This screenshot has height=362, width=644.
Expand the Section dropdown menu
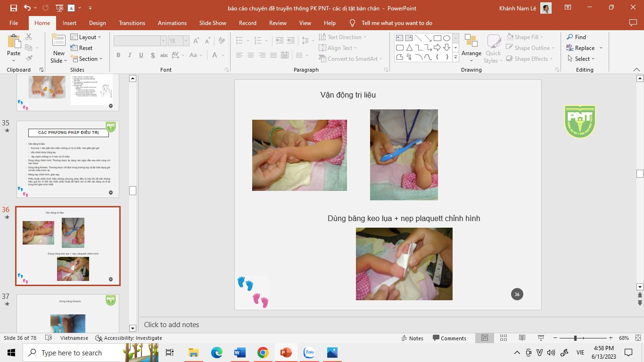[87, 59]
